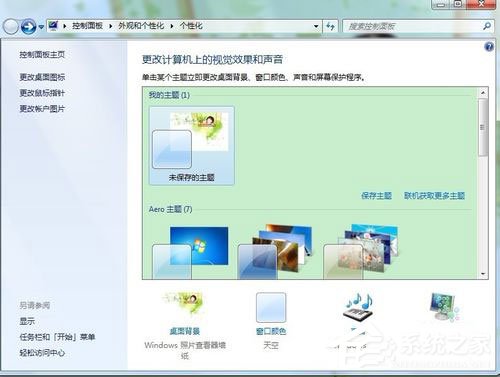This screenshot has height=377, width=500.
Task: Select the architecture Aero theme thumbnail
Action: [276, 251]
